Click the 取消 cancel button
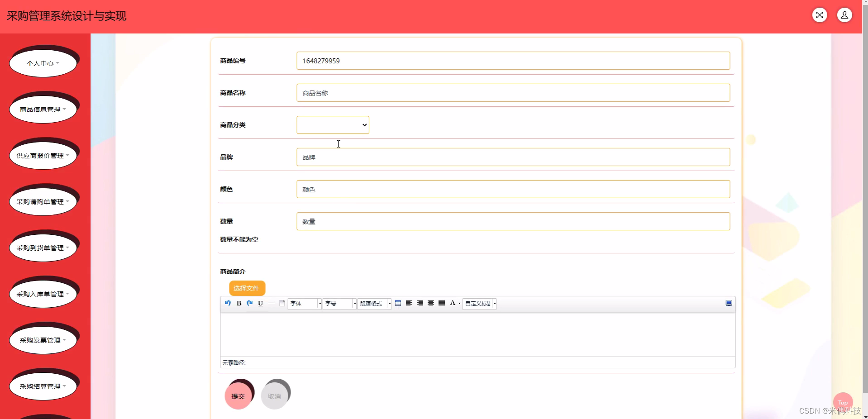 point(274,396)
